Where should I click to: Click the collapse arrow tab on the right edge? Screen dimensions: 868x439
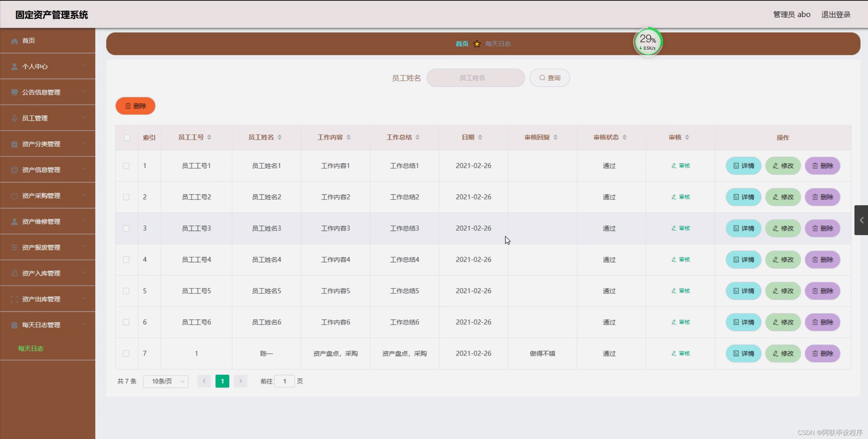[x=861, y=220]
